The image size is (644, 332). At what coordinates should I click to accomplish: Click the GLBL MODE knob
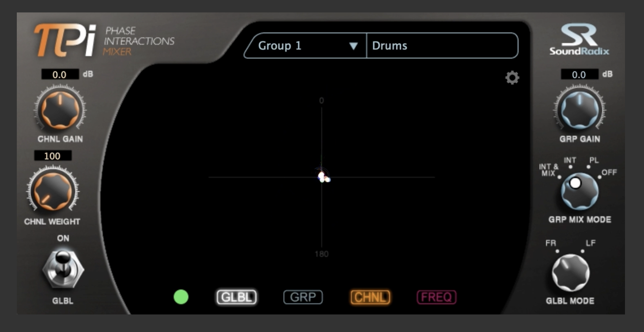click(571, 273)
